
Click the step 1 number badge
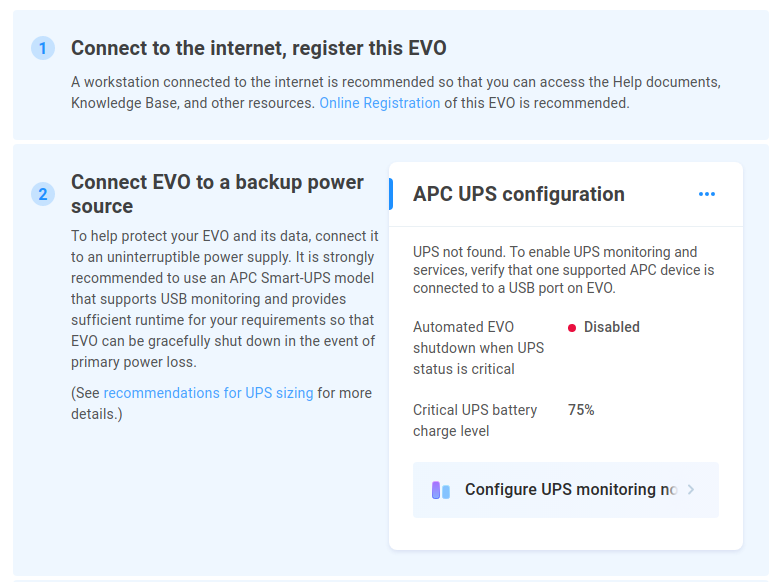tap(43, 48)
